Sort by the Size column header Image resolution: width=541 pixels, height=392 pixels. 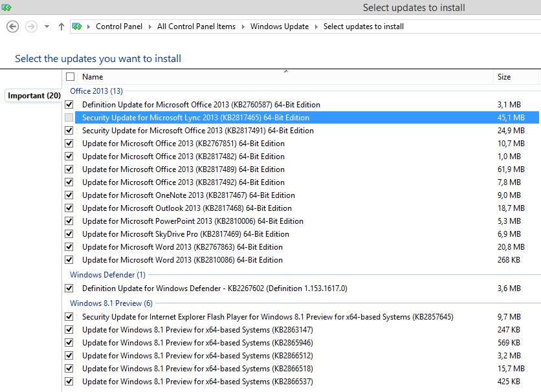coord(516,77)
